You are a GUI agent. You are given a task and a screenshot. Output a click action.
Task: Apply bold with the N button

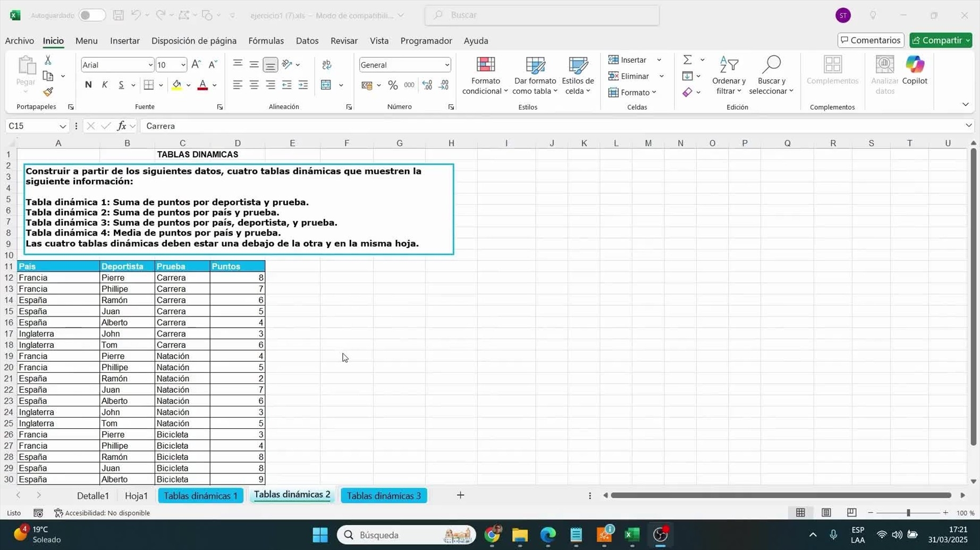click(x=88, y=85)
